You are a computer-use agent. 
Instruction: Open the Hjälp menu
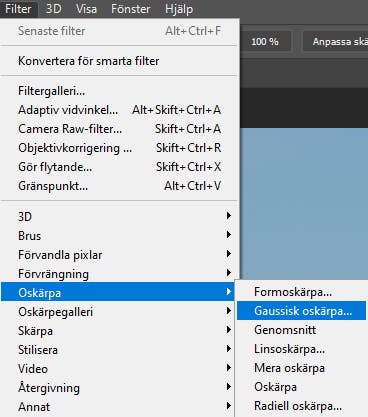pyautogui.click(x=179, y=9)
